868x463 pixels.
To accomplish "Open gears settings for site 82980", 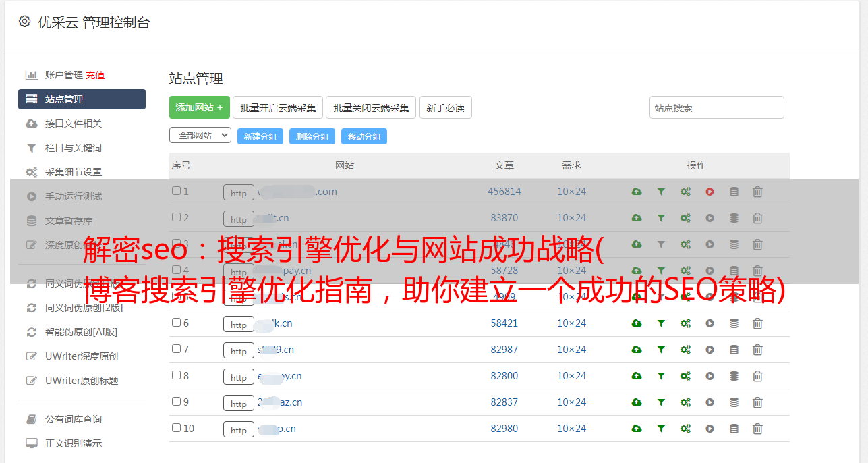I will [685, 429].
